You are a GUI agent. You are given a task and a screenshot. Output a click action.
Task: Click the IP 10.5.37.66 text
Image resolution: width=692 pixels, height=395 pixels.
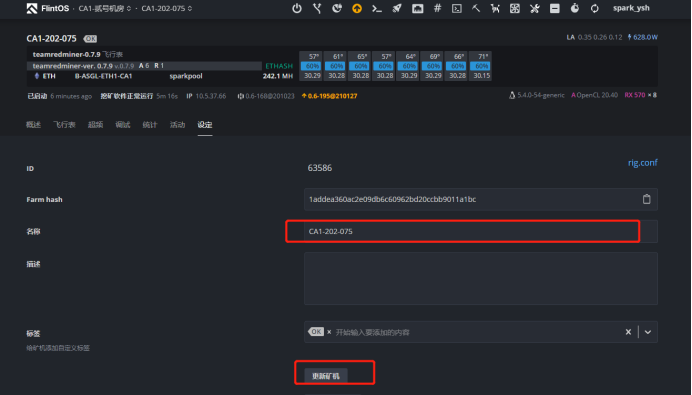tap(206, 96)
